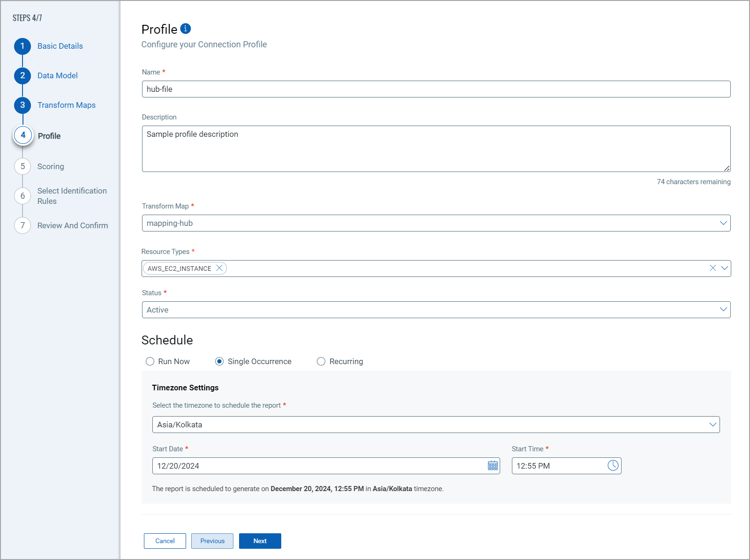Image resolution: width=750 pixels, height=560 pixels.
Task: Click into the Description text area
Action: 436,149
